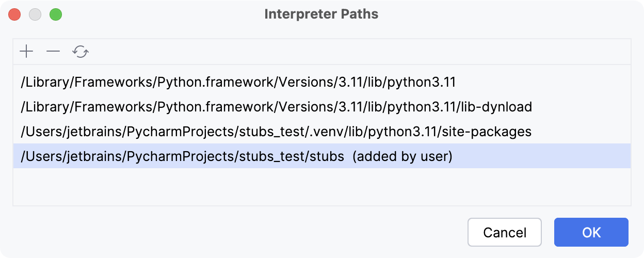Select the lib/python3.11 path entry
644x258 pixels.
(238, 82)
